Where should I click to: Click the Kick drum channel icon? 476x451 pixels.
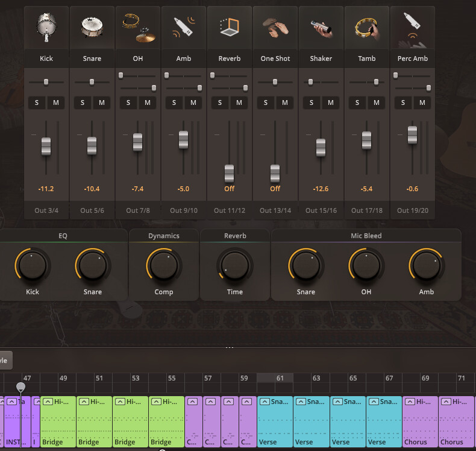tap(46, 28)
